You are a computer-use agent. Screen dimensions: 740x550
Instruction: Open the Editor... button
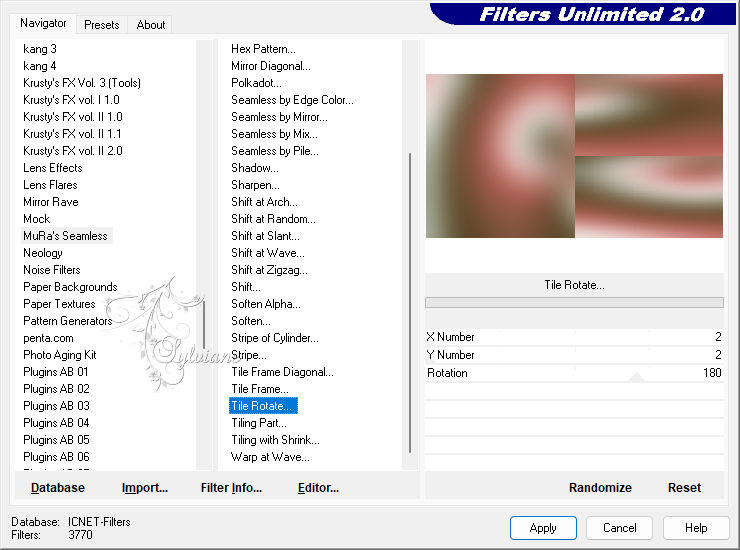[319, 488]
